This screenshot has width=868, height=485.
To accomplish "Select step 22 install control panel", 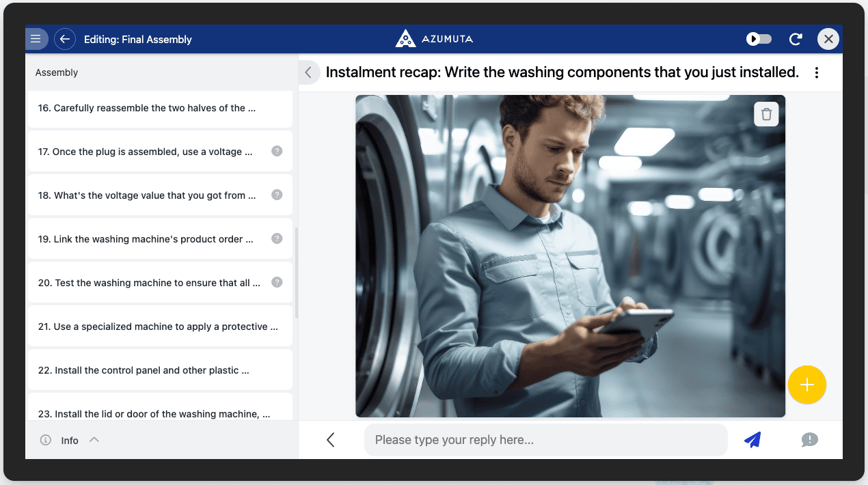I will click(x=144, y=370).
